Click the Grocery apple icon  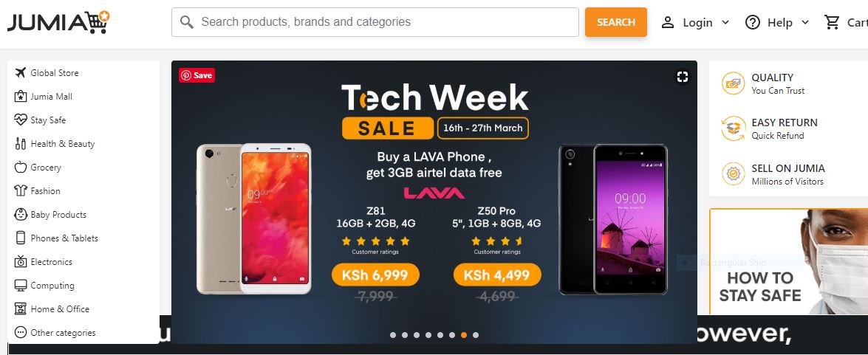21,167
